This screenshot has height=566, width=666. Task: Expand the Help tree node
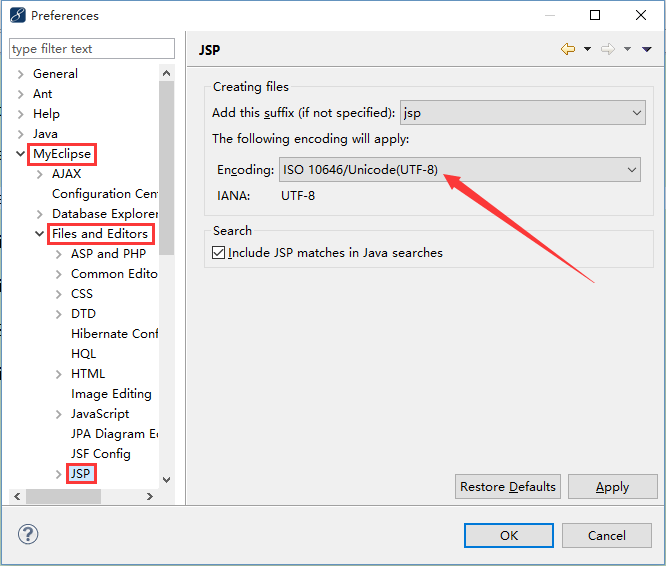coord(20,114)
